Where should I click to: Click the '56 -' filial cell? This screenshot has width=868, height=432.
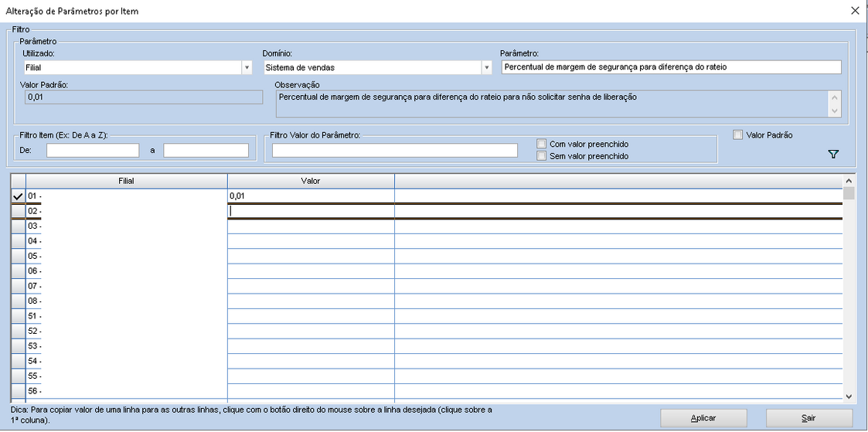pyautogui.click(x=126, y=390)
